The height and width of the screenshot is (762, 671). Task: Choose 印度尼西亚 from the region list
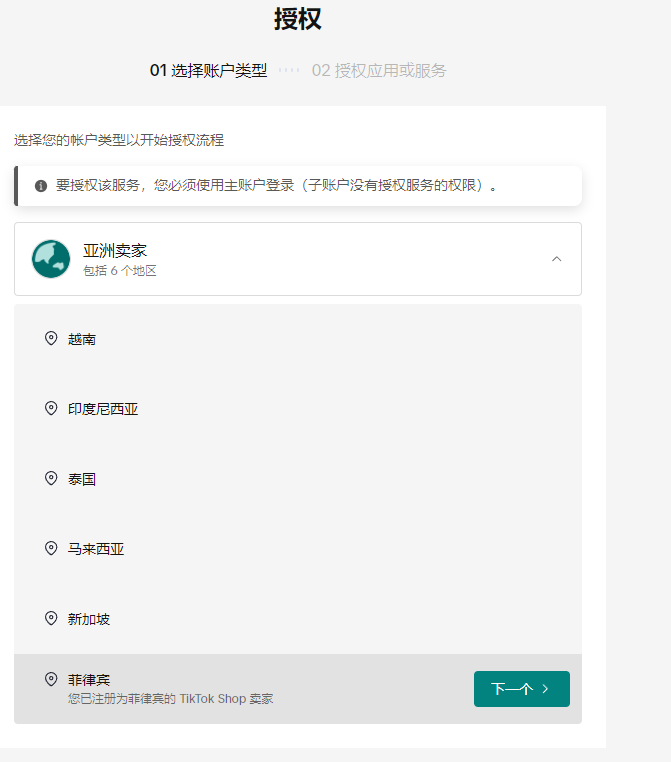tap(103, 410)
